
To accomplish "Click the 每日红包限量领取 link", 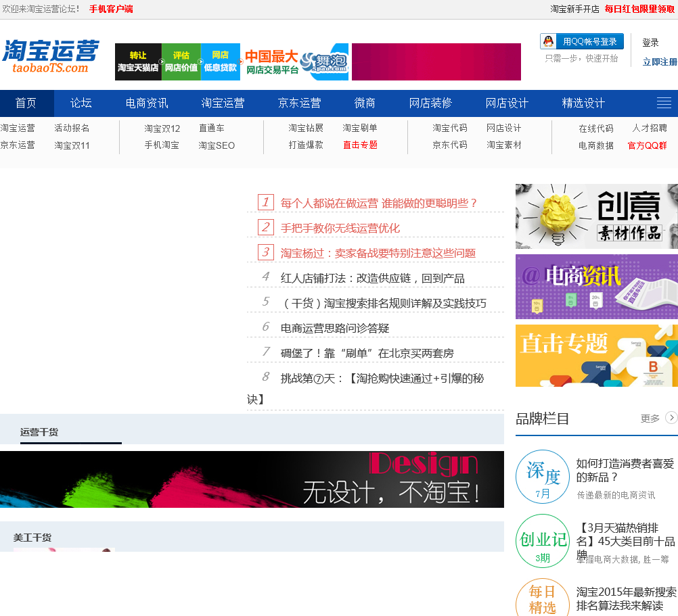I will click(x=639, y=9).
